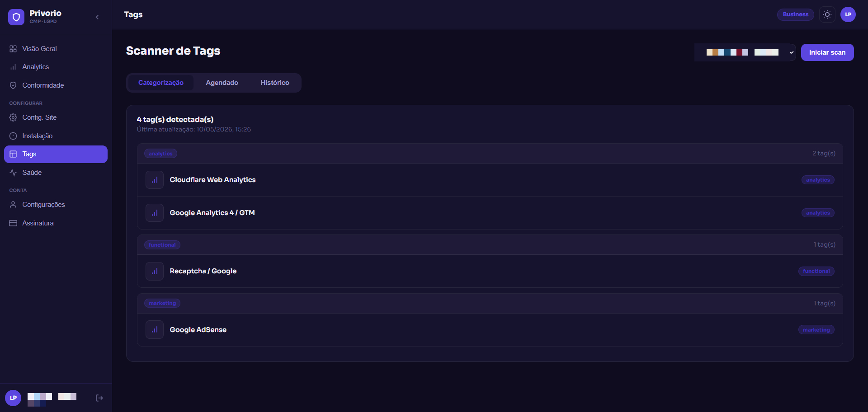This screenshot has height=412, width=868.
Task: Open the LP avatar in top bar
Action: (848, 14)
